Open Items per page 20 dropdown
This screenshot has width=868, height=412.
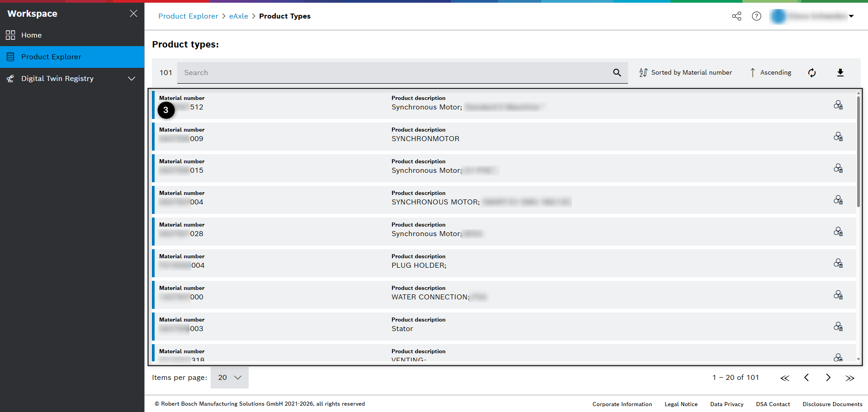(230, 378)
